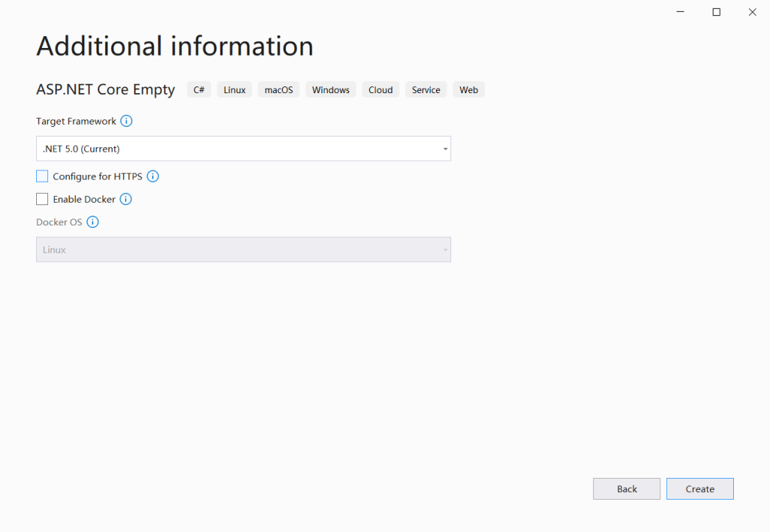770x532 pixels.
Task: Click the Enable Docker info icon
Action: 126,199
